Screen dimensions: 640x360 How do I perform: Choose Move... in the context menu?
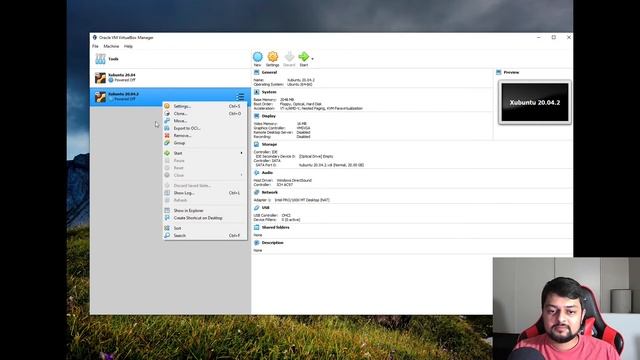(204, 121)
